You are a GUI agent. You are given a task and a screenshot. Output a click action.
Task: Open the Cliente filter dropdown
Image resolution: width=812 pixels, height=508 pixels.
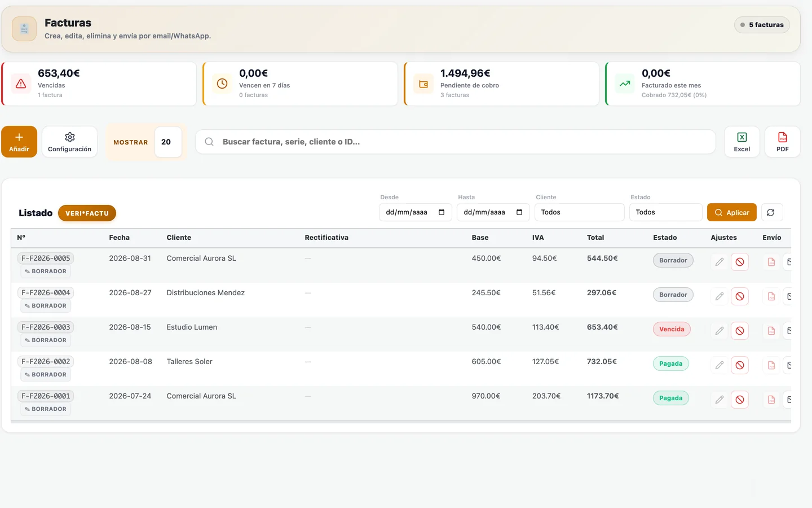tap(579, 212)
